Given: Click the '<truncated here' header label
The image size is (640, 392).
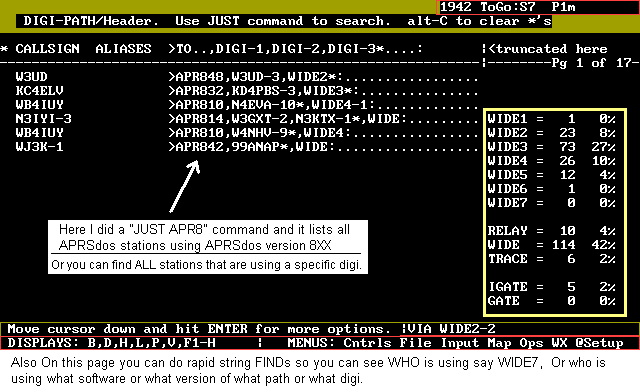Looking at the screenshot, I should pos(547,49).
